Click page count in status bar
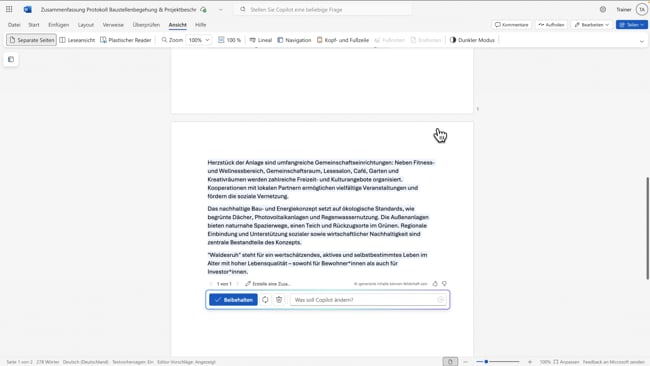Image resolution: width=650 pixels, height=366 pixels. pos(19,362)
